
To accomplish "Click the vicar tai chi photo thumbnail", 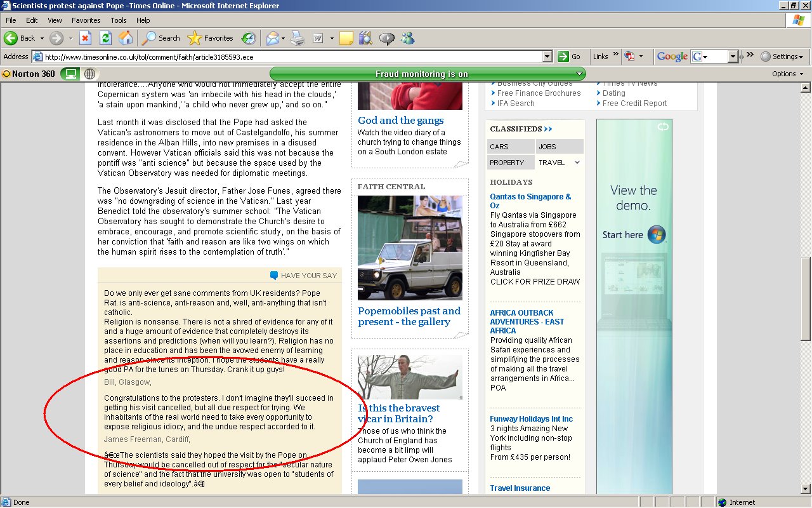I will point(410,377).
